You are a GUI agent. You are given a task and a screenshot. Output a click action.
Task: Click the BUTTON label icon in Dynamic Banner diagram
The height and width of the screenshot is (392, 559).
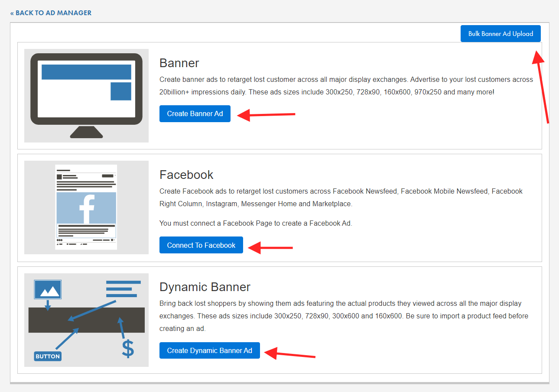click(48, 356)
